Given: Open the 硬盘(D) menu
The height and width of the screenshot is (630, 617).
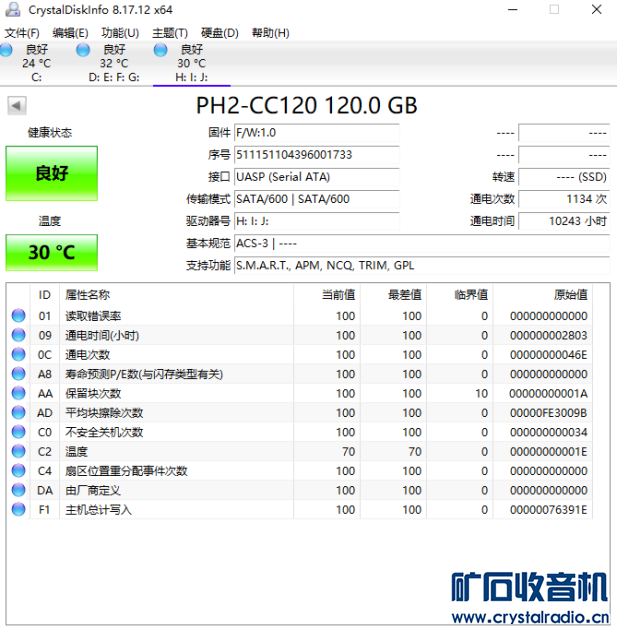Looking at the screenshot, I should pos(220,33).
